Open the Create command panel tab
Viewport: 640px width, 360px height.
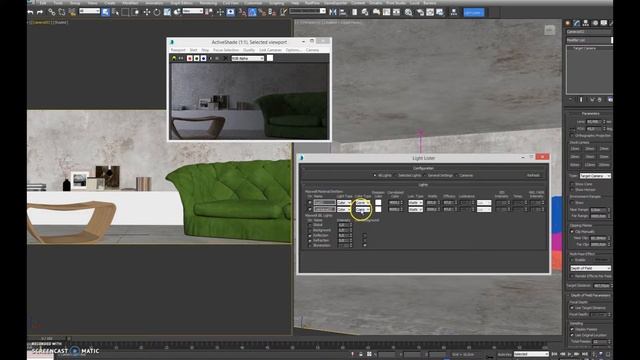pos(568,23)
